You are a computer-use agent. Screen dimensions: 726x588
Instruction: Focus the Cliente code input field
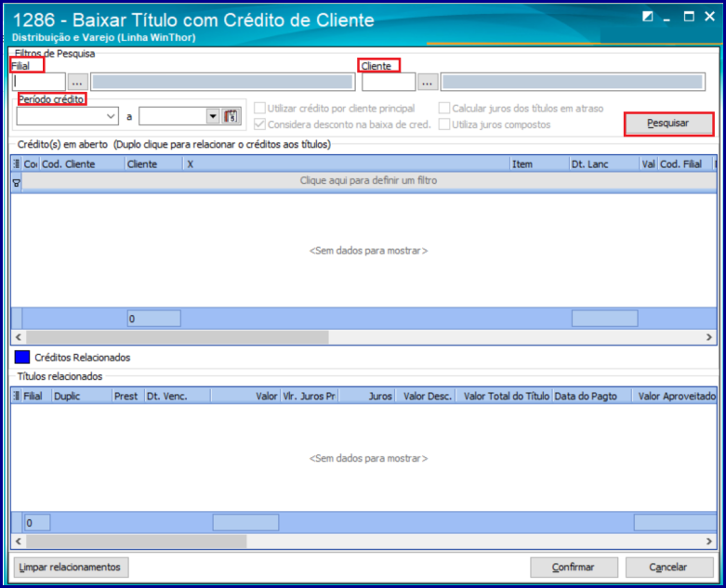pyautogui.click(x=389, y=83)
